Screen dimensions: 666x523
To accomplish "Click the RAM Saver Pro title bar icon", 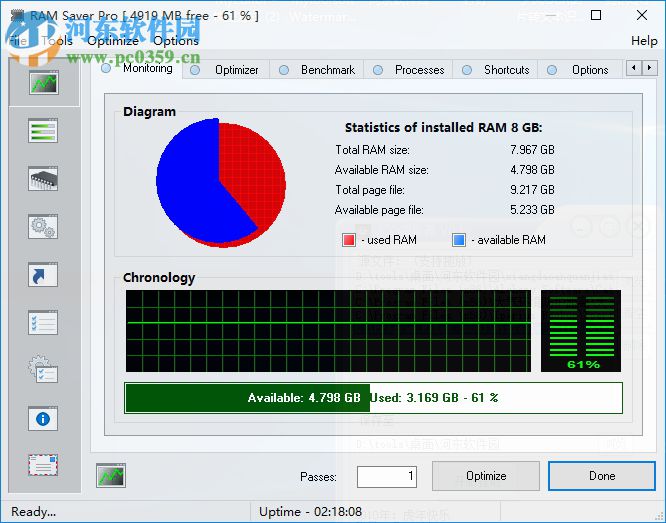I will 17,16.
